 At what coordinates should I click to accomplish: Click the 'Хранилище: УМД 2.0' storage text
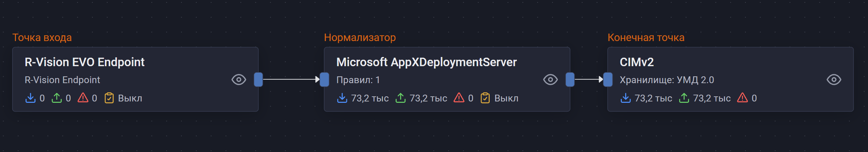pyautogui.click(x=667, y=80)
